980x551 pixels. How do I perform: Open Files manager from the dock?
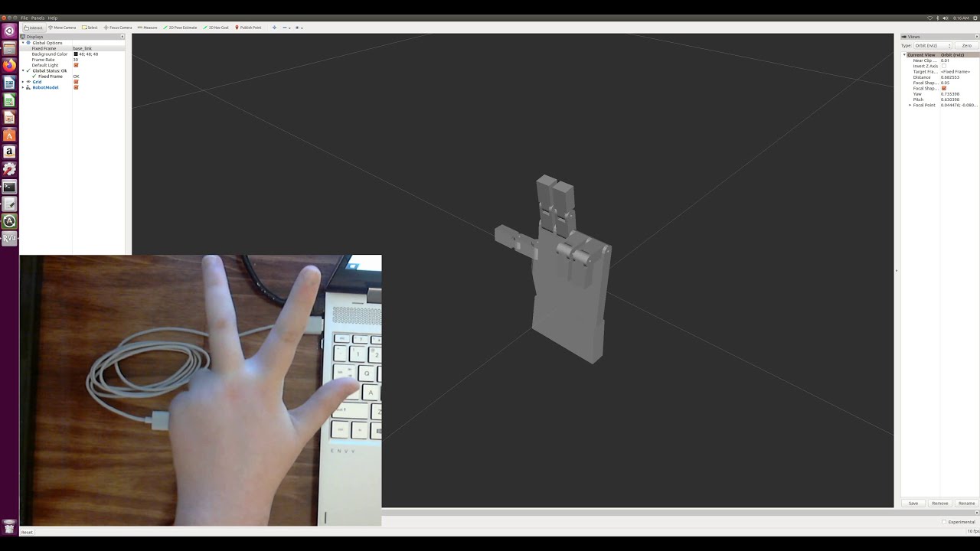click(x=9, y=48)
